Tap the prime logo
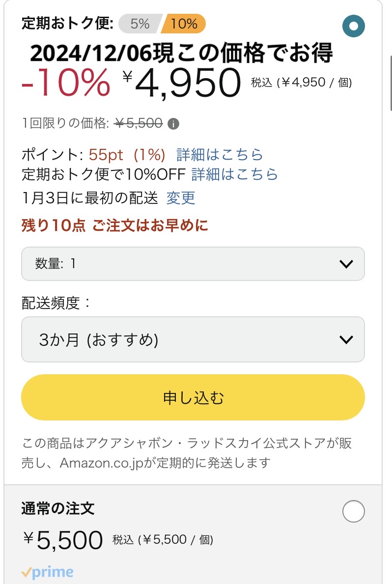 (47, 573)
